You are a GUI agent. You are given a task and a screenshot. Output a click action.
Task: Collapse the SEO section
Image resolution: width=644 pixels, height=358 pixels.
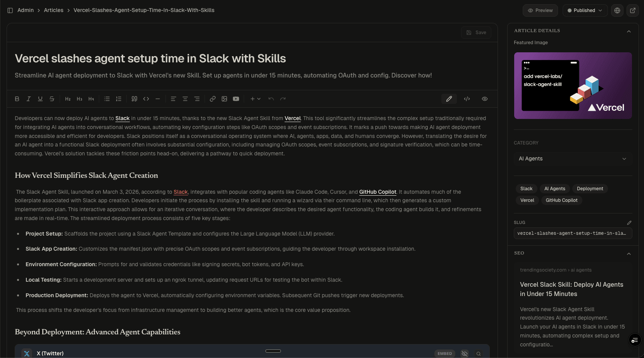629,253
